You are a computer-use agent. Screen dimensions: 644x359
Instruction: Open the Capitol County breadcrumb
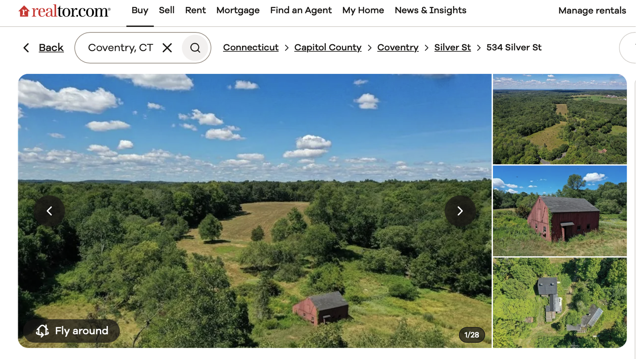pos(328,47)
